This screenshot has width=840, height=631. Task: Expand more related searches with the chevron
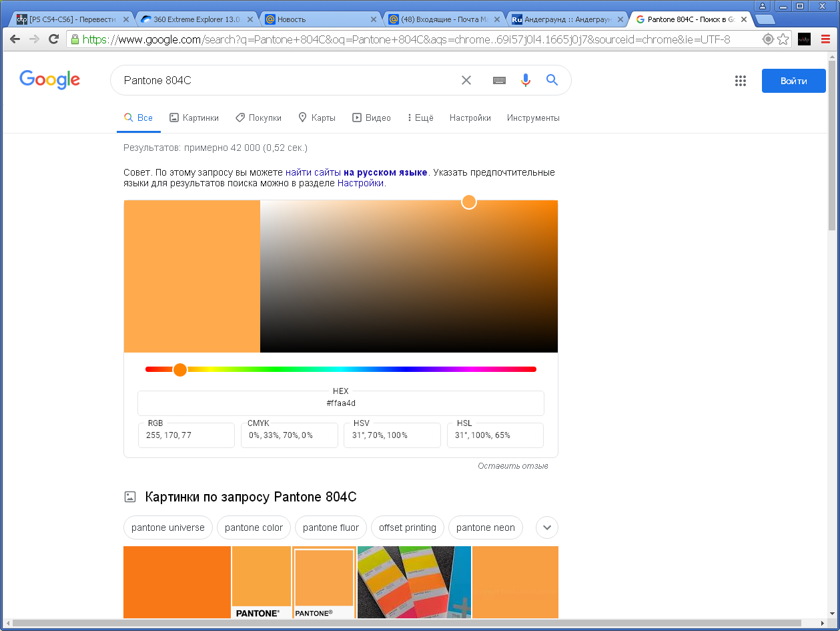tap(546, 528)
